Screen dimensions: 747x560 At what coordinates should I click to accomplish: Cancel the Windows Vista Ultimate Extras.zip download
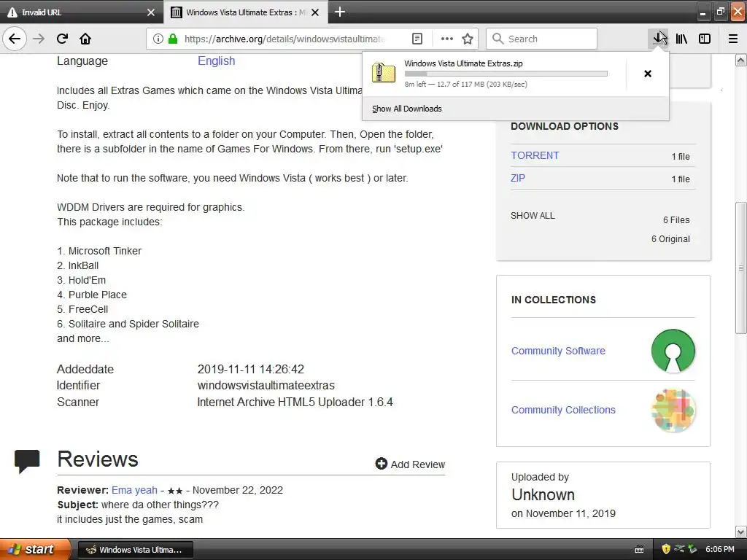click(x=648, y=74)
